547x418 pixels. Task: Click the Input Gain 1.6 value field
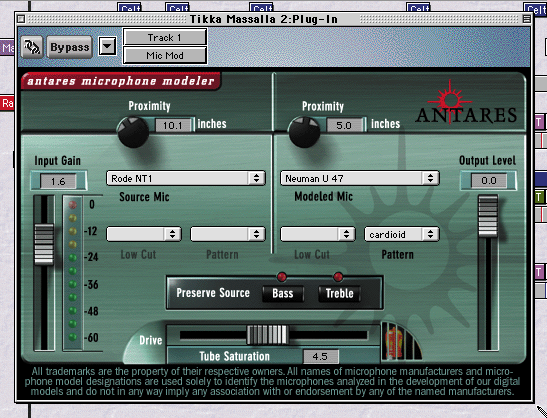pos(58,181)
